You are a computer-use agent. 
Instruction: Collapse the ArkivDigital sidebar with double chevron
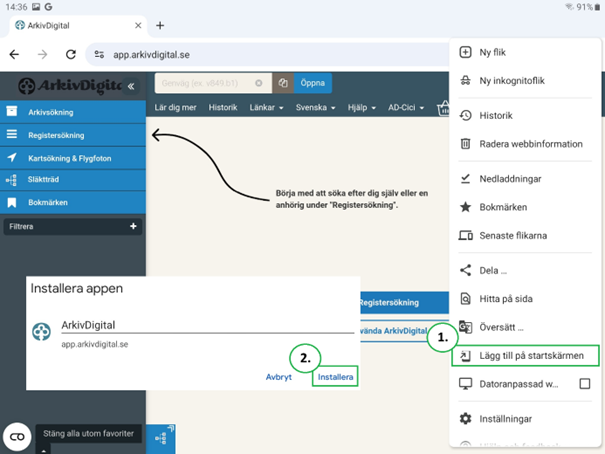(x=131, y=87)
